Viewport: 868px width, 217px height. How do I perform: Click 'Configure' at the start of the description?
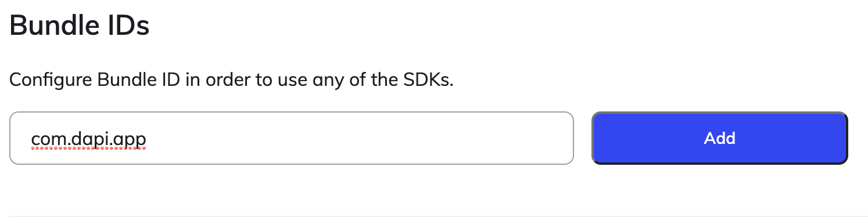[x=51, y=80]
